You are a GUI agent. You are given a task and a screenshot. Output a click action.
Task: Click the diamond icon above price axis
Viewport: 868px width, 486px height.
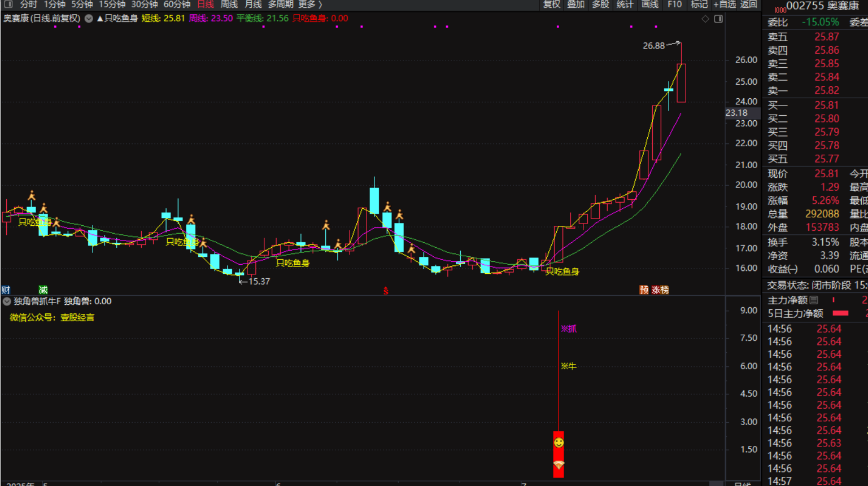(705, 19)
